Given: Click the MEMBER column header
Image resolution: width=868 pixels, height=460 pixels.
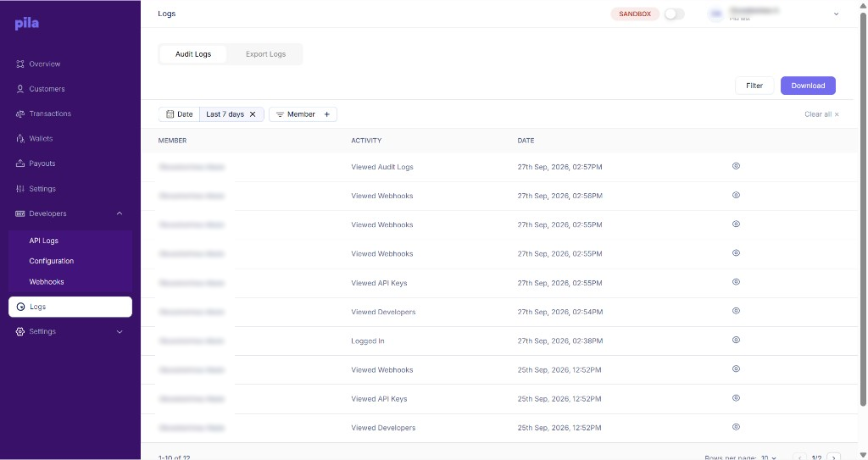Looking at the screenshot, I should 172,141.
